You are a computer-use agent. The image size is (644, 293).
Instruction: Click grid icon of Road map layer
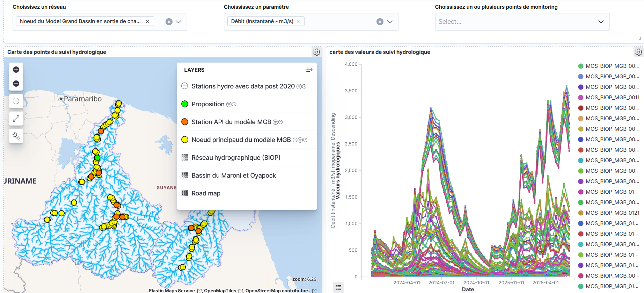pyautogui.click(x=185, y=193)
